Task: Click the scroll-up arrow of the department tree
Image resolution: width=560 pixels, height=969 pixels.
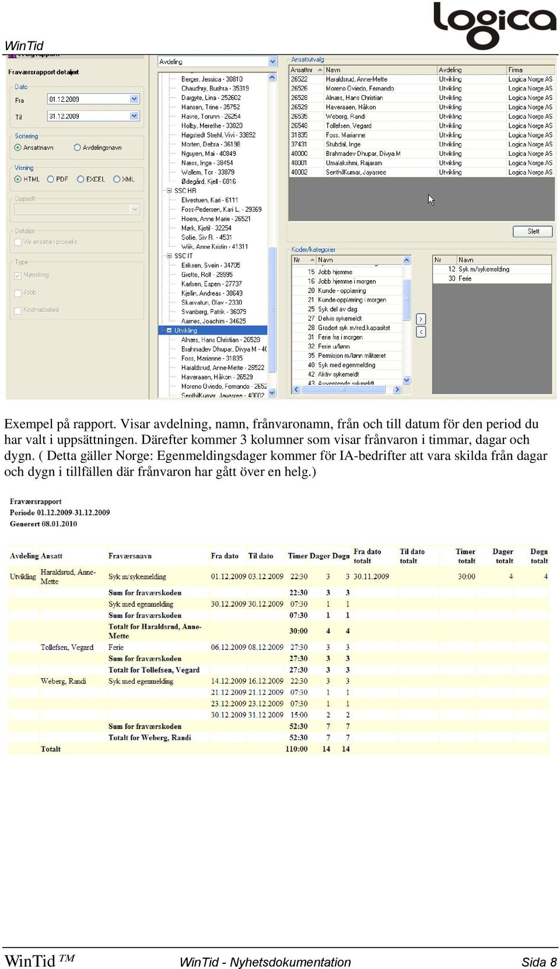Action: click(272, 77)
